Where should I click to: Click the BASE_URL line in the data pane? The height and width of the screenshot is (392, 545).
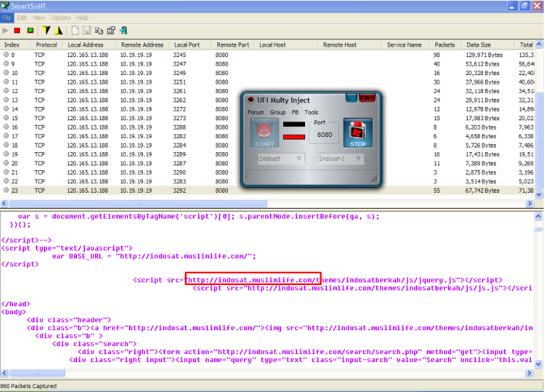coord(154,256)
